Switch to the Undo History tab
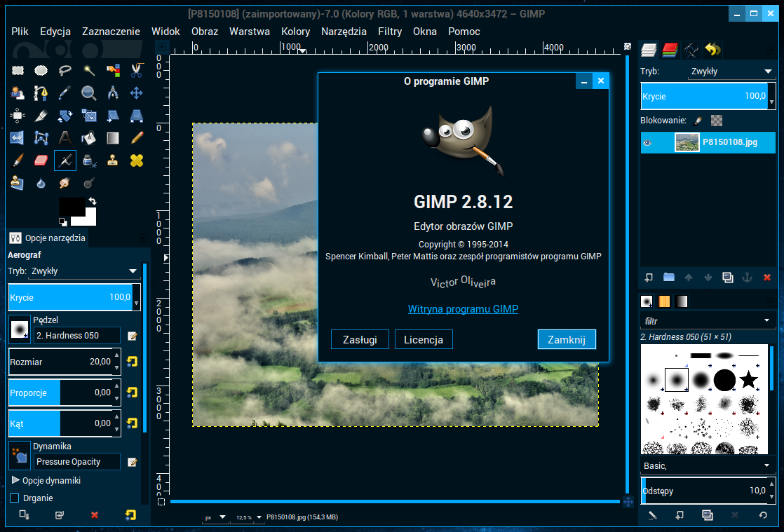This screenshot has width=784, height=532. pos(713,50)
